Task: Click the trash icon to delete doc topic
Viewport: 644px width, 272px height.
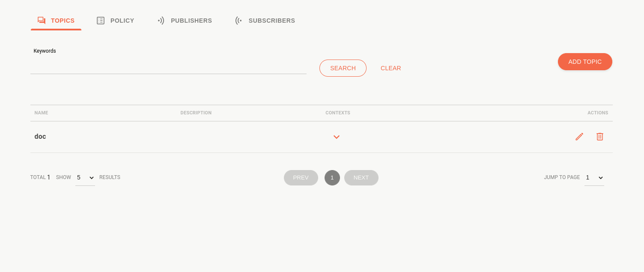Action: (x=599, y=136)
